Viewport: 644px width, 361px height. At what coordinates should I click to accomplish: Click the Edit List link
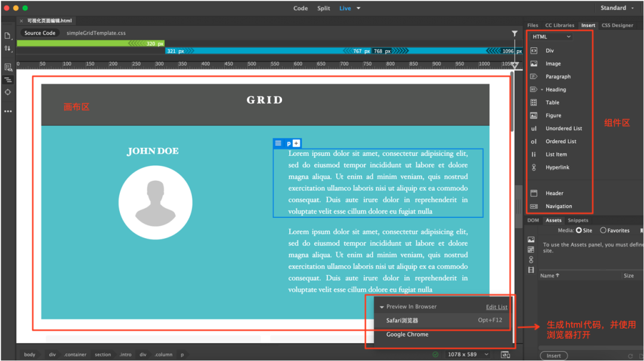[x=497, y=307]
